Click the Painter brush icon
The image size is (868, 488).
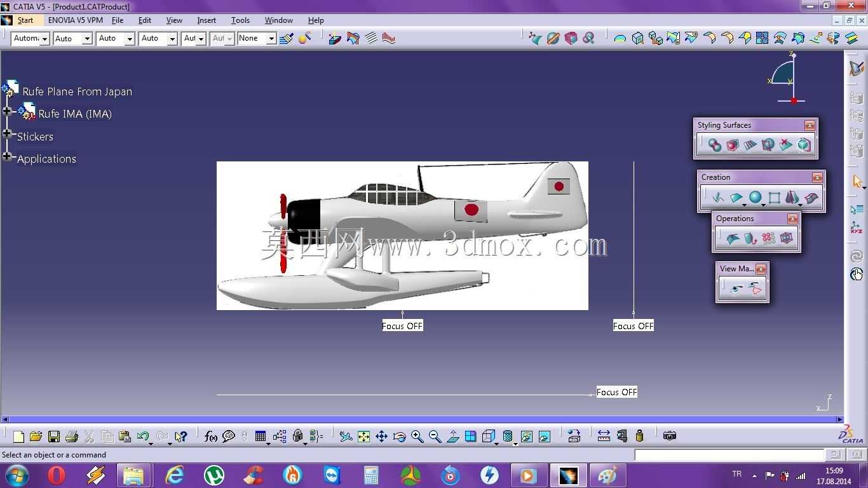(286, 38)
